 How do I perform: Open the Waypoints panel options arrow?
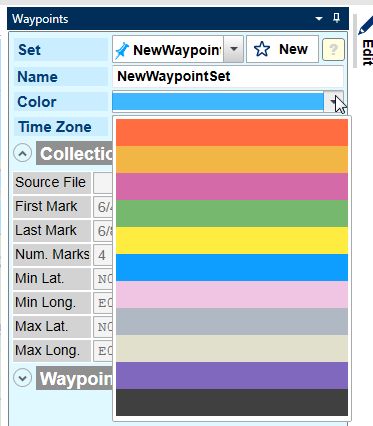pos(319,19)
